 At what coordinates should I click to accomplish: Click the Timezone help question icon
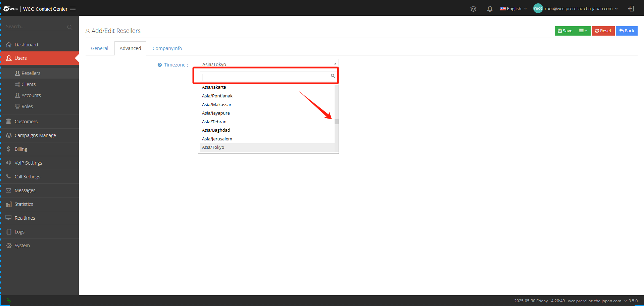coord(160,65)
